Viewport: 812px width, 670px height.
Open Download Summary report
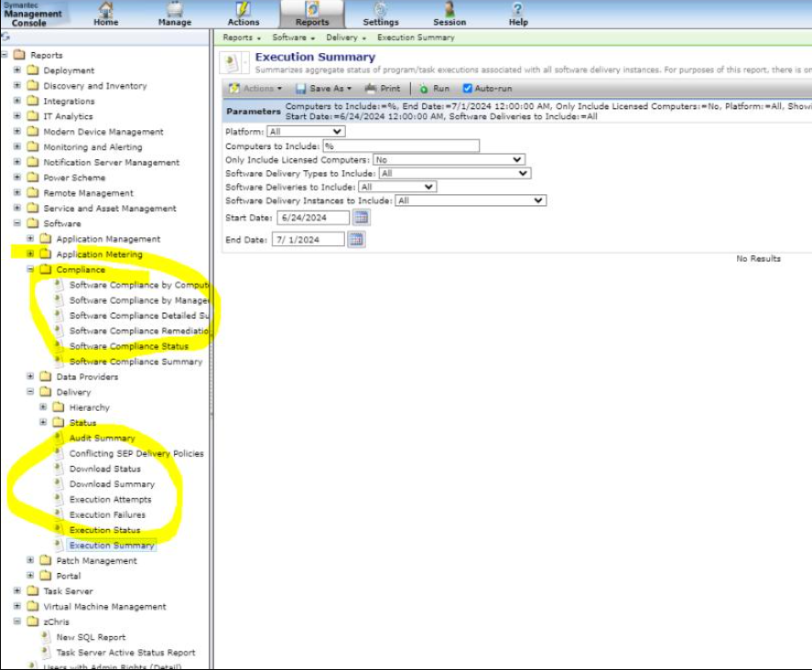tap(112, 483)
